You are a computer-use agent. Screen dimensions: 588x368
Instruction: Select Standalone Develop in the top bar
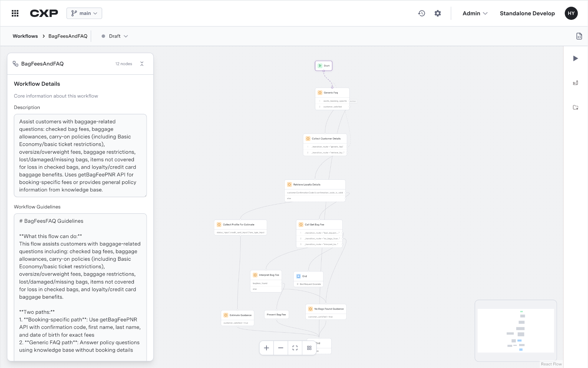(x=527, y=13)
